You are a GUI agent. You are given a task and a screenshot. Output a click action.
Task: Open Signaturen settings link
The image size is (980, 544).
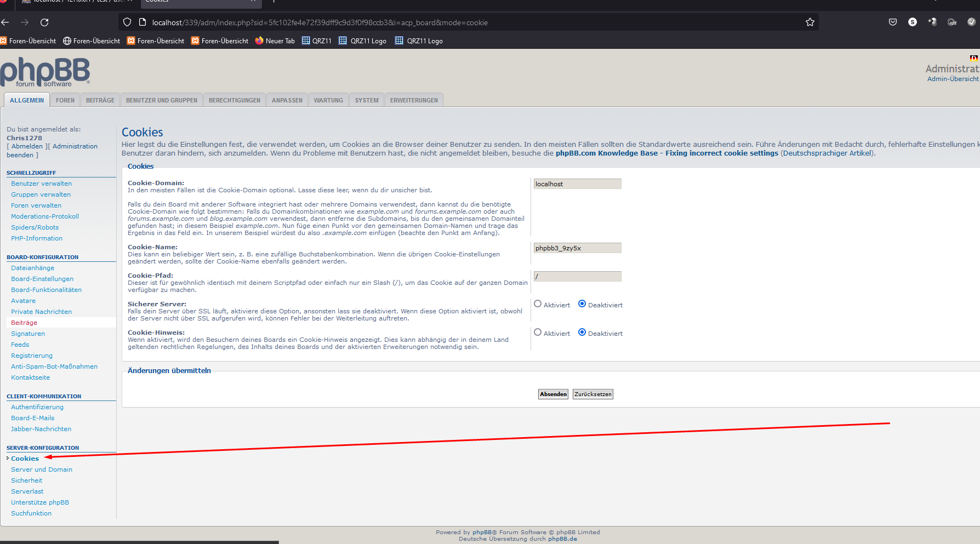[x=28, y=334]
